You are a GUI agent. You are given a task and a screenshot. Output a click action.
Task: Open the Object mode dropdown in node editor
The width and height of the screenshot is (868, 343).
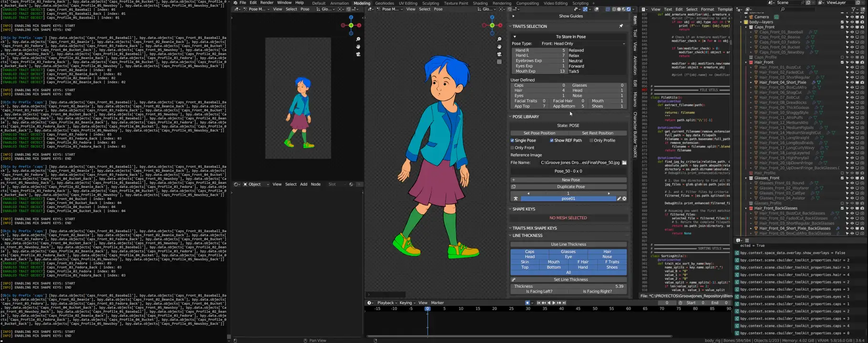click(256, 184)
